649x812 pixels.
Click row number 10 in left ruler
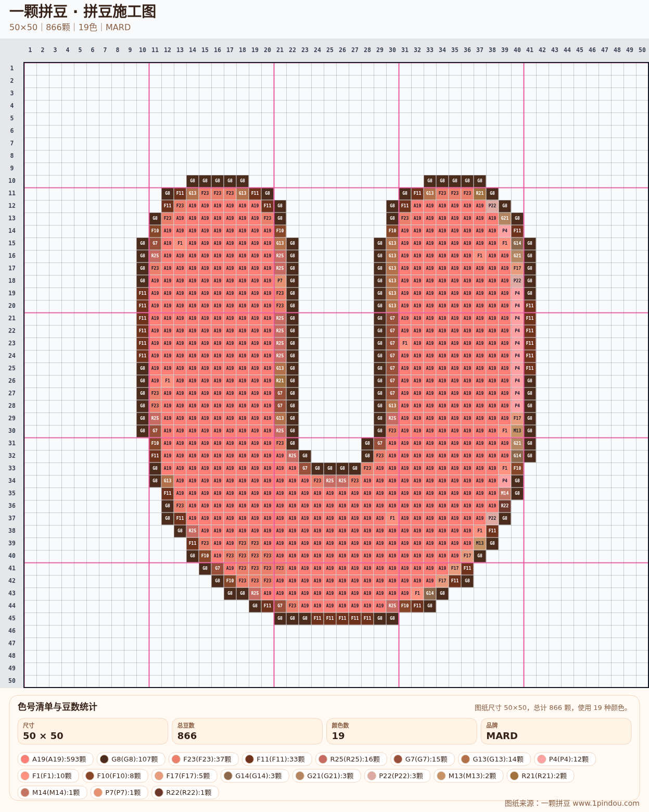pos(11,181)
